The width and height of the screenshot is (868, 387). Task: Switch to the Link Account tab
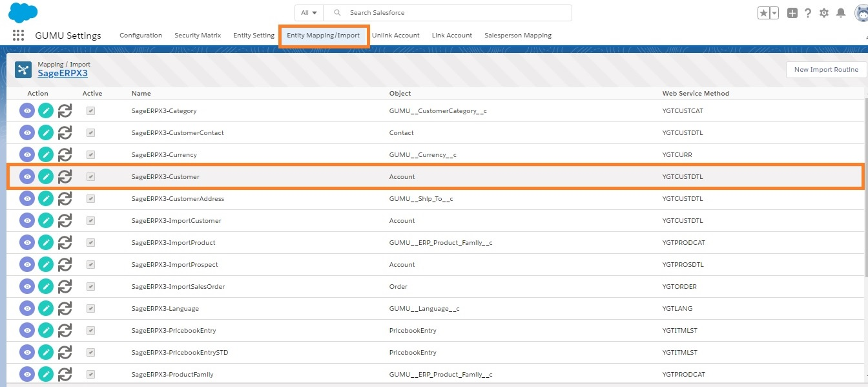coord(452,36)
